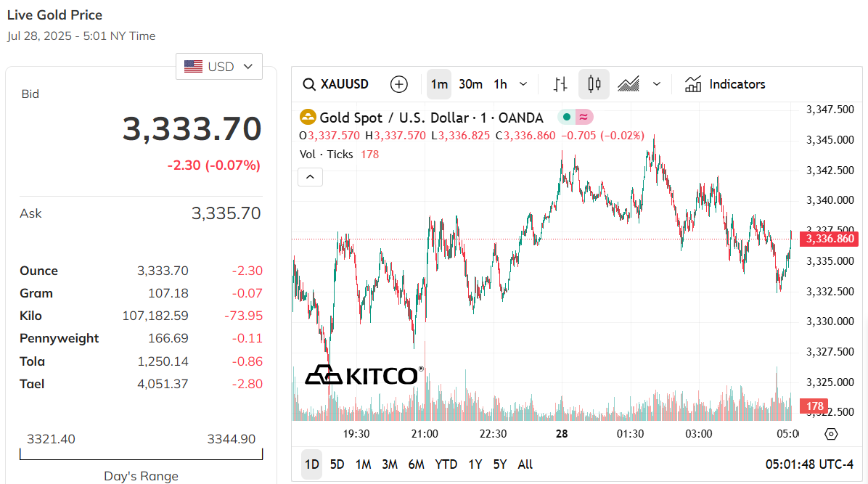The image size is (868, 484).
Task: Set the interval to 30m
Action: pos(470,84)
